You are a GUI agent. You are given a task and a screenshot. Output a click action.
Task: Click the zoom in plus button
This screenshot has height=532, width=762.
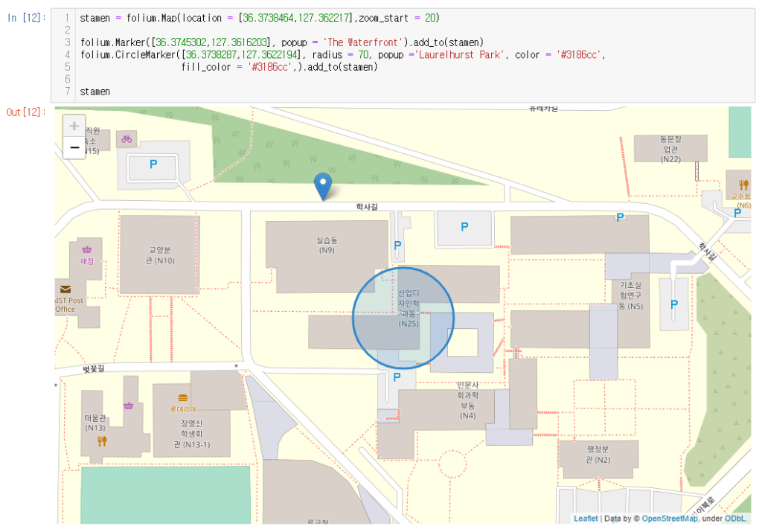(x=74, y=126)
